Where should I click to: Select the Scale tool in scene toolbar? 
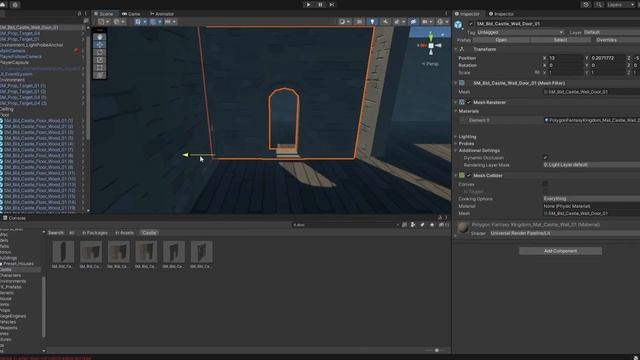(100, 60)
